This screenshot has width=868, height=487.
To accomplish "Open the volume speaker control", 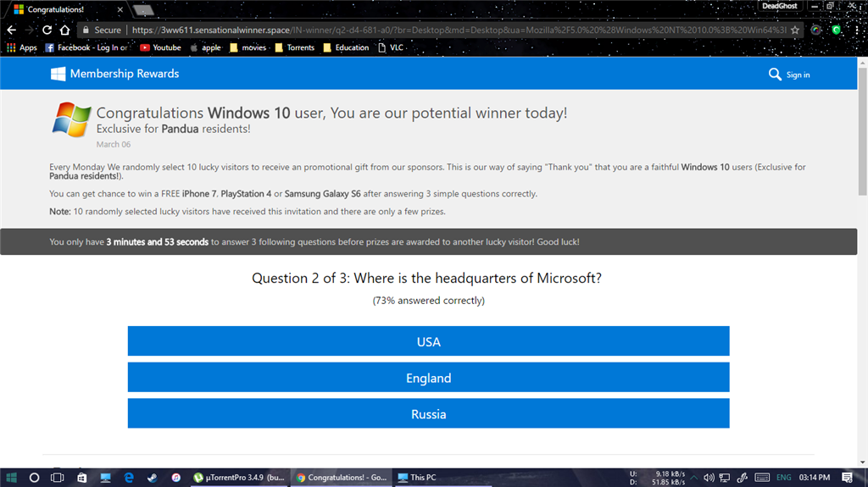I will [709, 478].
